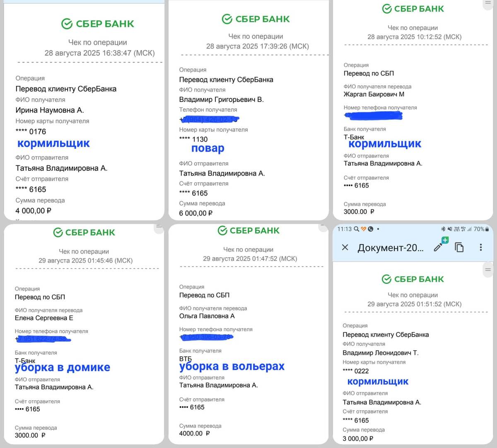Select recipient Жаргал Баирович М

point(374,94)
